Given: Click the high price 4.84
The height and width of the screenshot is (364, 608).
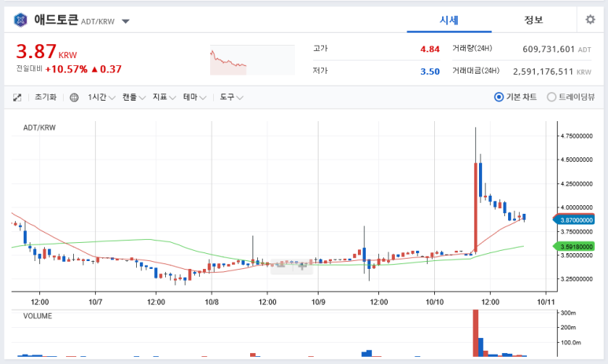Looking at the screenshot, I should pos(430,50).
